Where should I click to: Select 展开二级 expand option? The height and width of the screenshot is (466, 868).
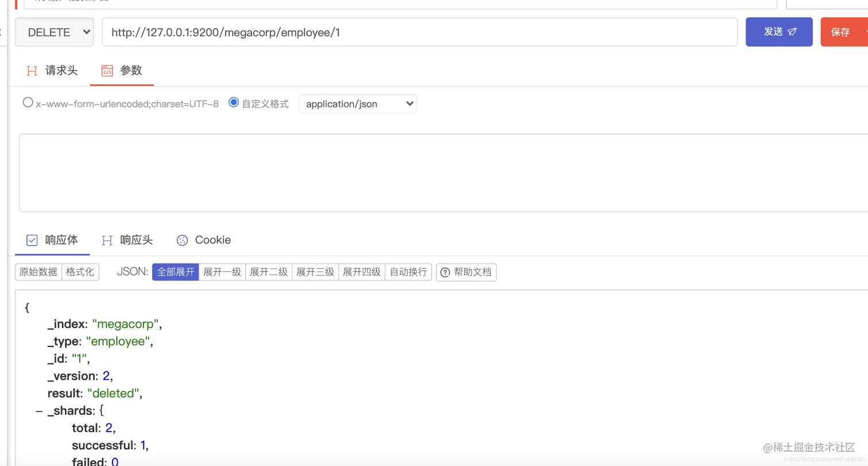pos(269,272)
